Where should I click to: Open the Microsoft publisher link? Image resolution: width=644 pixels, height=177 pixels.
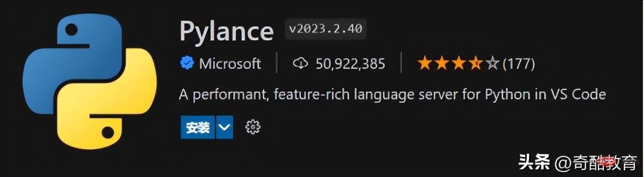tap(230, 64)
